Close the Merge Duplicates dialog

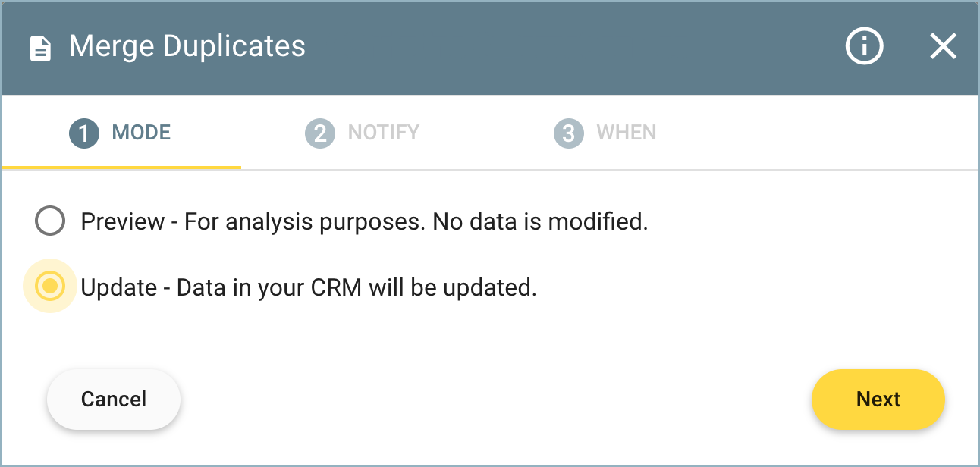(943, 46)
